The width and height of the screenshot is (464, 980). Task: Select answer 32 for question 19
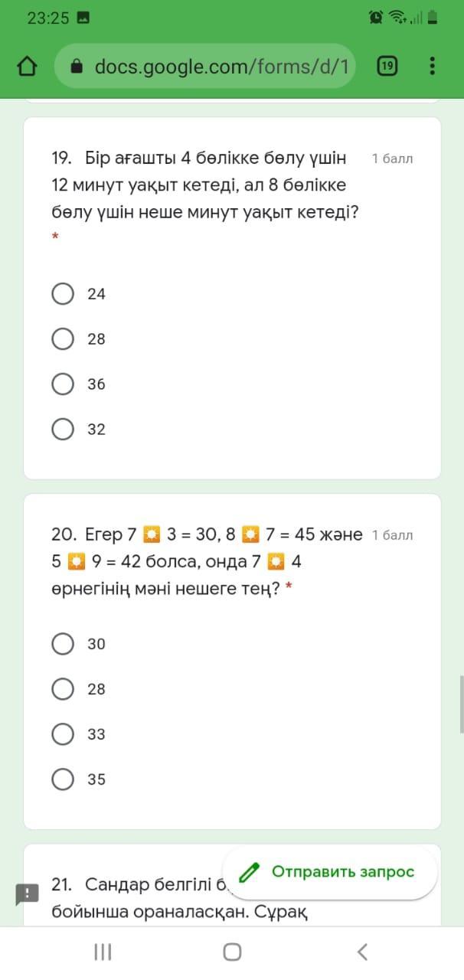tap(63, 430)
